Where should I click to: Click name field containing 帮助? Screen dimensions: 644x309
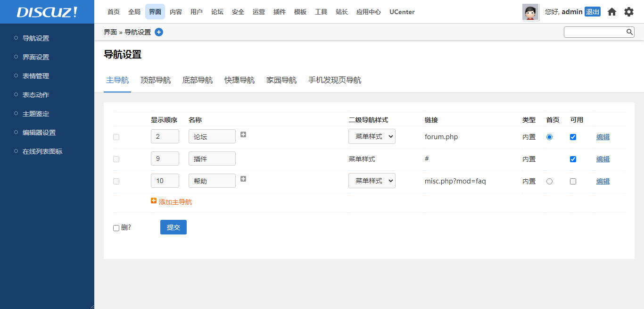pyautogui.click(x=212, y=181)
